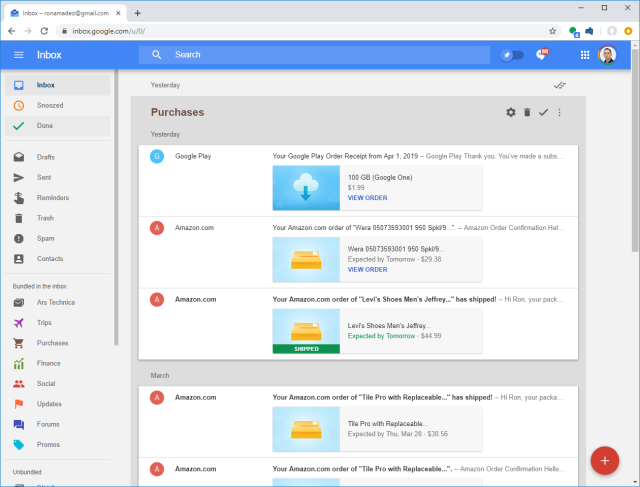Click sweep all done icon near Yesterday
The width and height of the screenshot is (640, 487).
point(559,86)
